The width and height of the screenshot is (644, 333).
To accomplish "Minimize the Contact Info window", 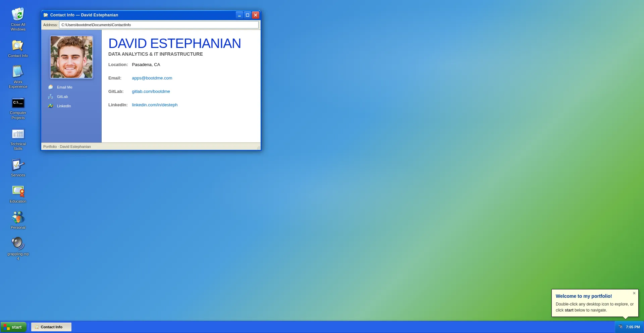I will tap(239, 15).
